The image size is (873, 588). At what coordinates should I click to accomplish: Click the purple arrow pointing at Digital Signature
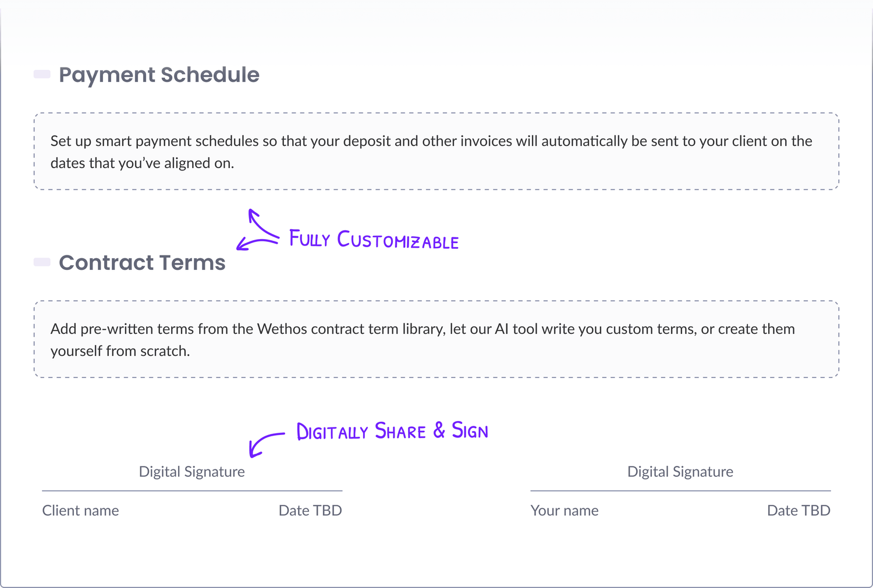[x=266, y=444]
